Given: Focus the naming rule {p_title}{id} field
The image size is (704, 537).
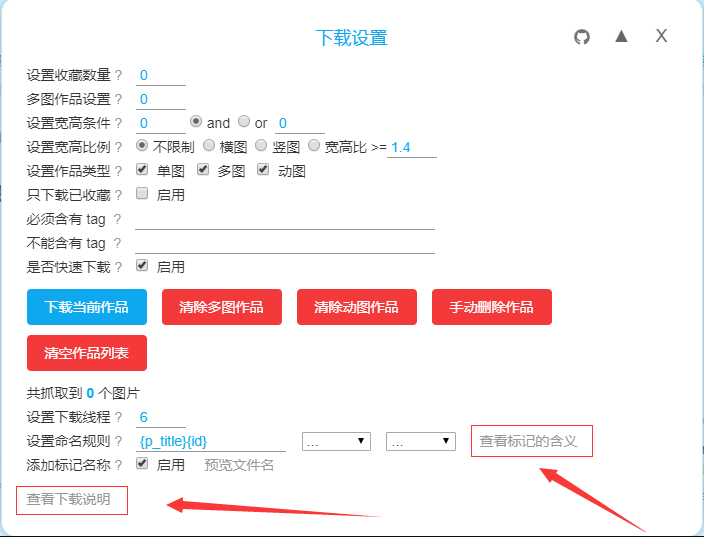Looking at the screenshot, I should 211,442.
